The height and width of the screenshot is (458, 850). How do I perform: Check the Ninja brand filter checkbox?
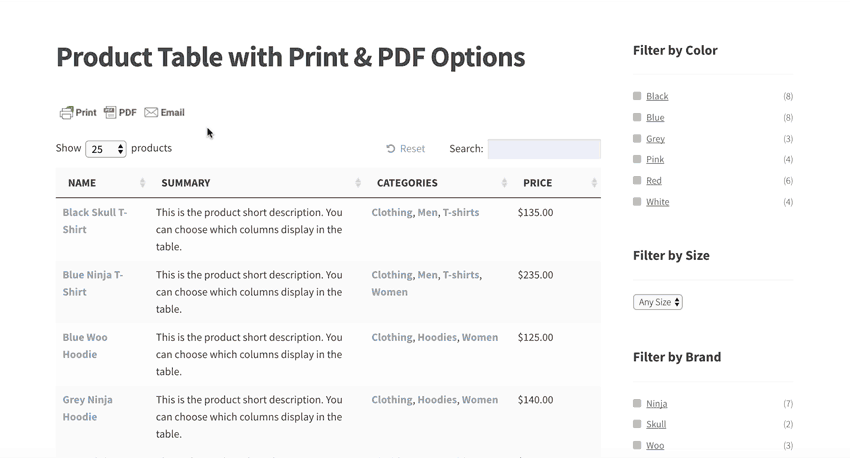coord(637,403)
